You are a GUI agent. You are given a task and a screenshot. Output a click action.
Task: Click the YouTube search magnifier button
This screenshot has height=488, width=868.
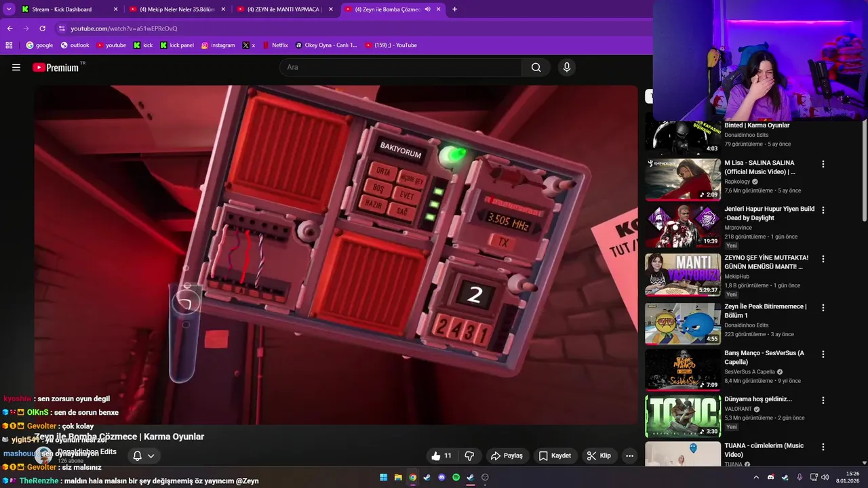pos(536,67)
